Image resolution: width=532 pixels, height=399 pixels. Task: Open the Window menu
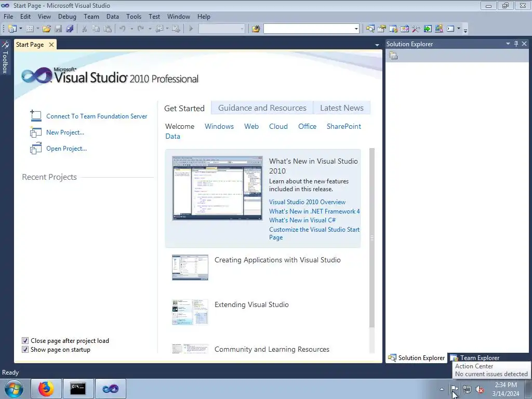[179, 16]
